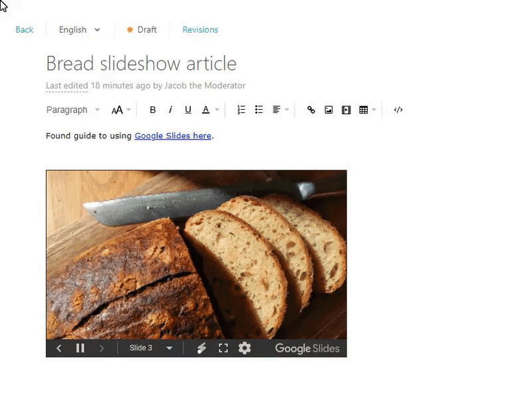Image resolution: width=532 pixels, height=395 pixels.
Task: Go Back to previous page
Action: [25, 30]
